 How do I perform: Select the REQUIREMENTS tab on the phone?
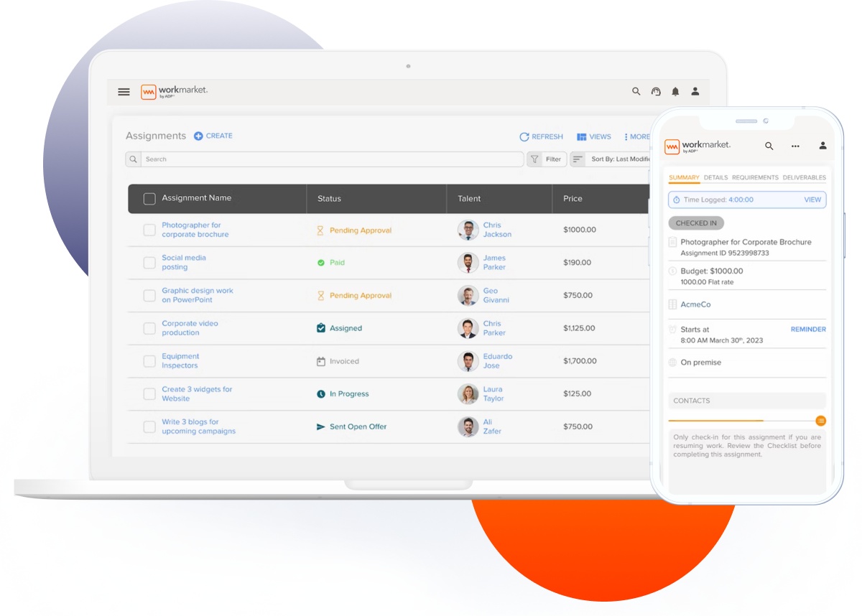755,177
